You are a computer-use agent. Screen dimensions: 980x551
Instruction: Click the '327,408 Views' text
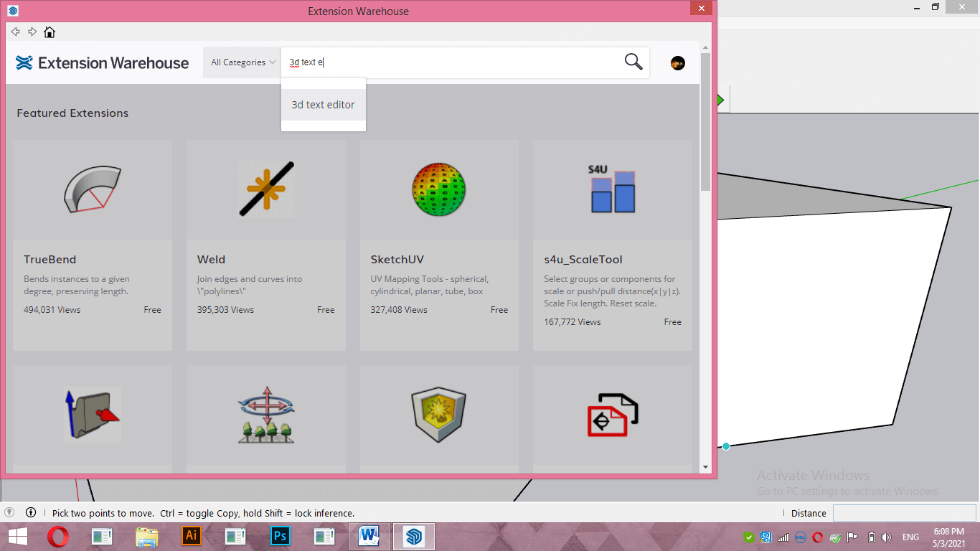tap(399, 310)
